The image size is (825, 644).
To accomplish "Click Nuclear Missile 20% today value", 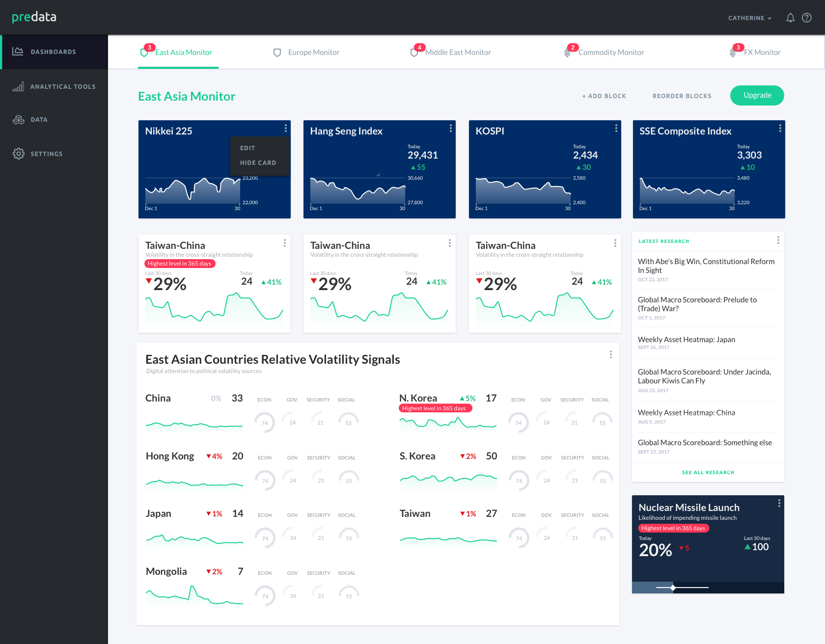I will point(655,550).
